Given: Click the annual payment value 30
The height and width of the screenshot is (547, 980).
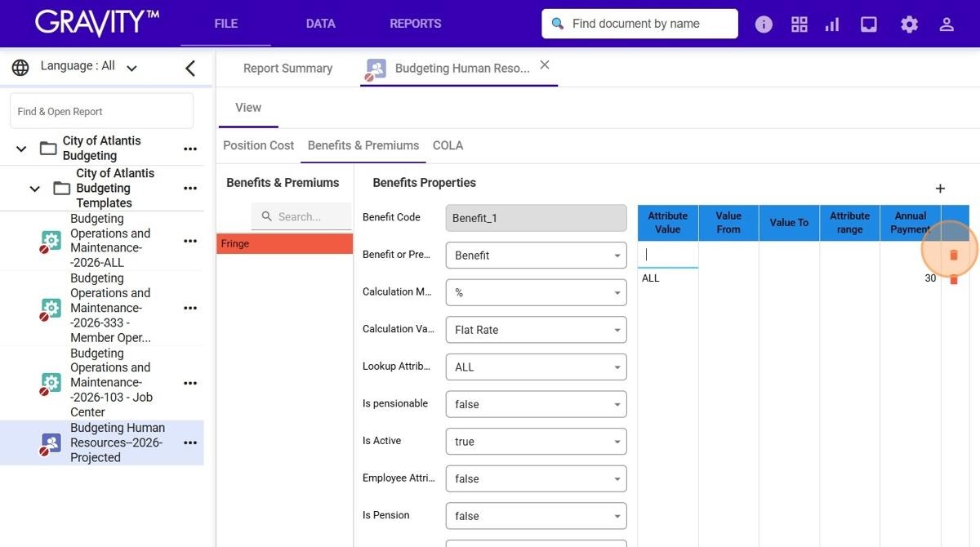Looking at the screenshot, I should pos(930,278).
